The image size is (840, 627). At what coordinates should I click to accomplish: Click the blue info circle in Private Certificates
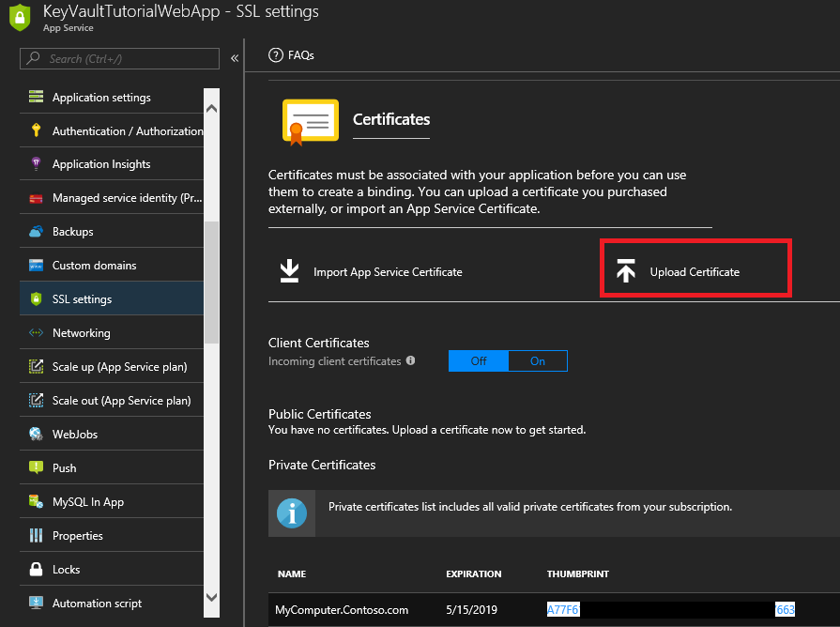pos(292,513)
